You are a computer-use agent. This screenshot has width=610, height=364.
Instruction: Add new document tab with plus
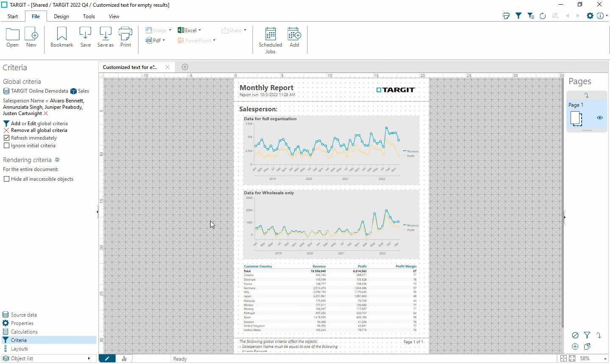(x=185, y=67)
